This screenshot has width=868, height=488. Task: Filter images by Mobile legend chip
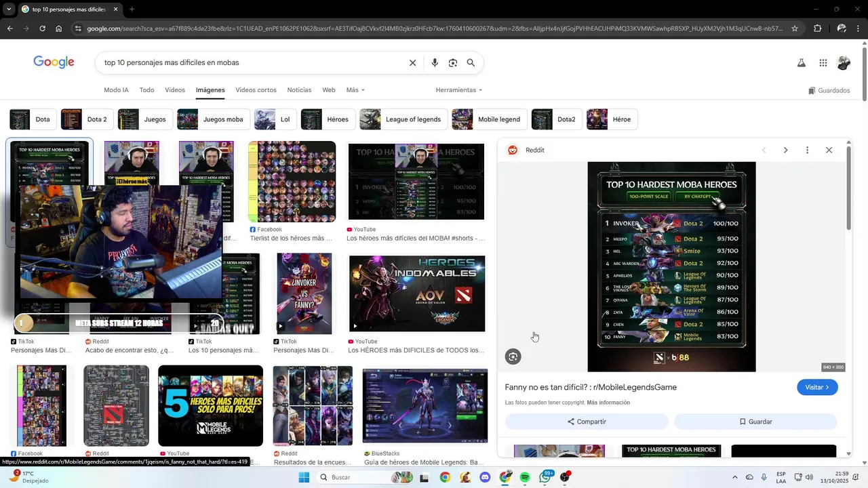[489, 119]
